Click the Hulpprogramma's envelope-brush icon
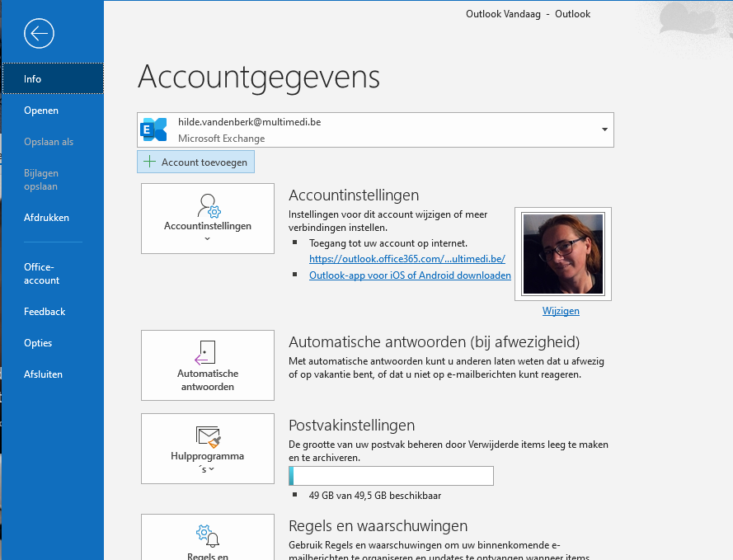Screen dimensions: 733x560 point(208,436)
